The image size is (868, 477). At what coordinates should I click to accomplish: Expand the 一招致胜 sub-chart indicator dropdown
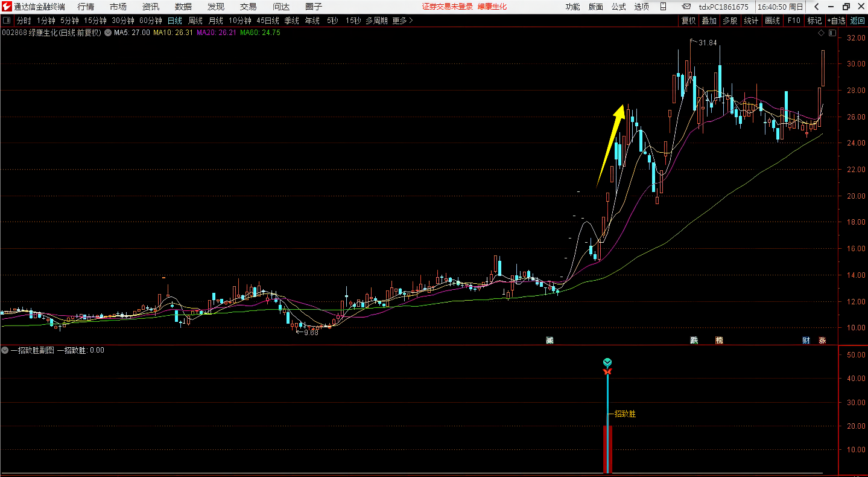(5, 350)
